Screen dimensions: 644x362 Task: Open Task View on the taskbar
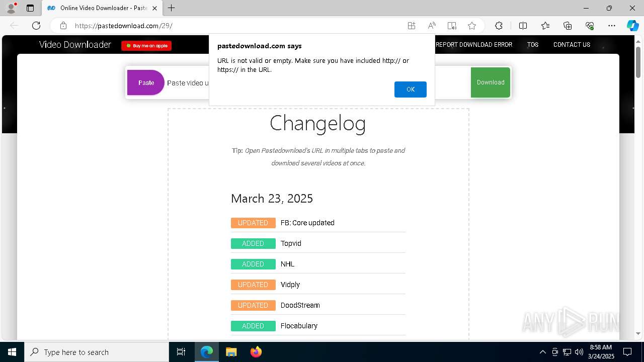[x=181, y=352]
